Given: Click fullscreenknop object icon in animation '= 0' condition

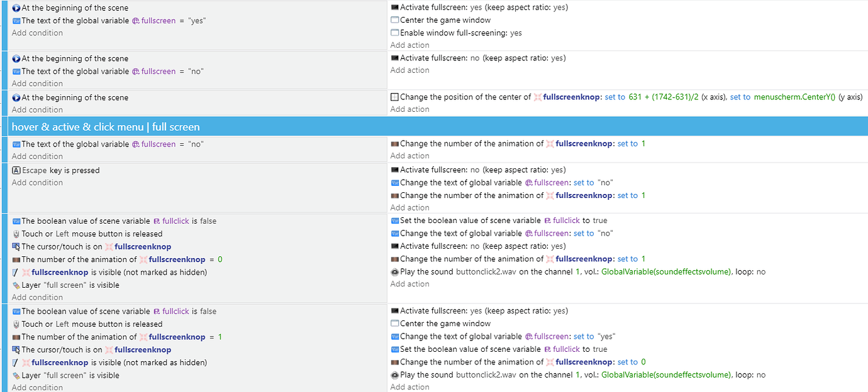Looking at the screenshot, I should click(143, 259).
